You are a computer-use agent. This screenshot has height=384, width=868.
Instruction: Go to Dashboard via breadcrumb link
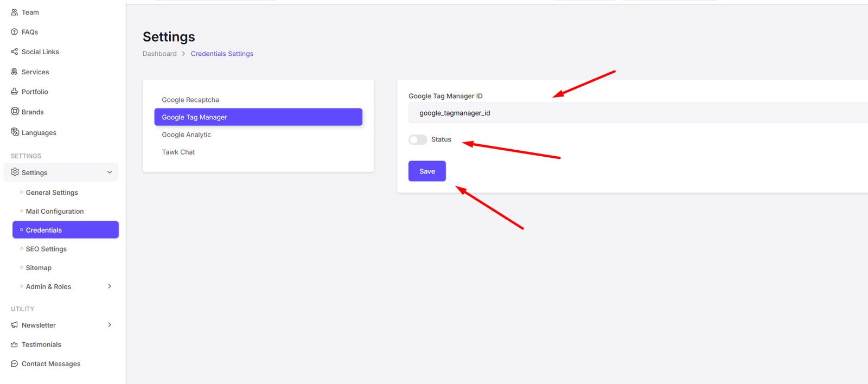[x=159, y=54]
